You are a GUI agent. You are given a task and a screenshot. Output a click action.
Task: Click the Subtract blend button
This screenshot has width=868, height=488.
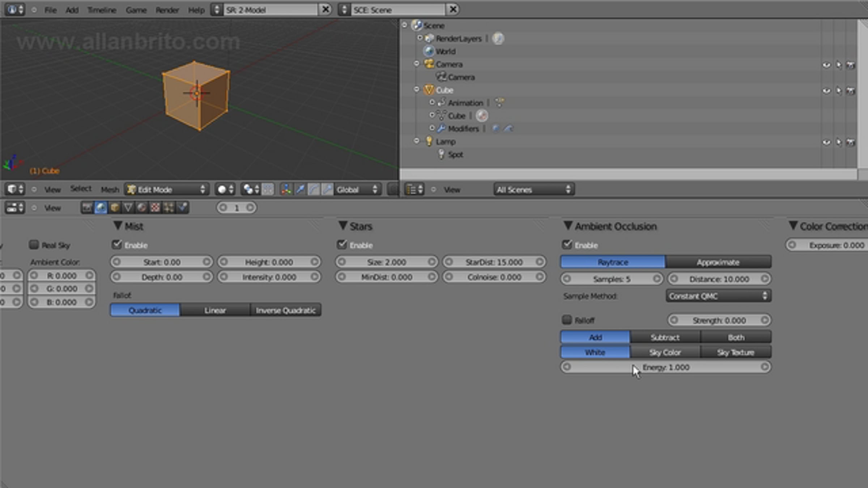tap(665, 337)
